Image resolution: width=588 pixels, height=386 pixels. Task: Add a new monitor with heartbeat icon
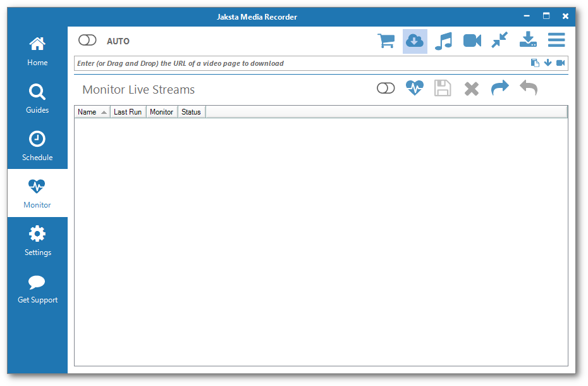(415, 88)
